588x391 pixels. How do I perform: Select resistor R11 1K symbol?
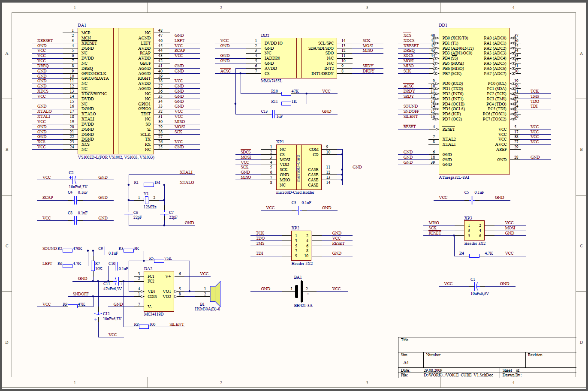click(286, 103)
